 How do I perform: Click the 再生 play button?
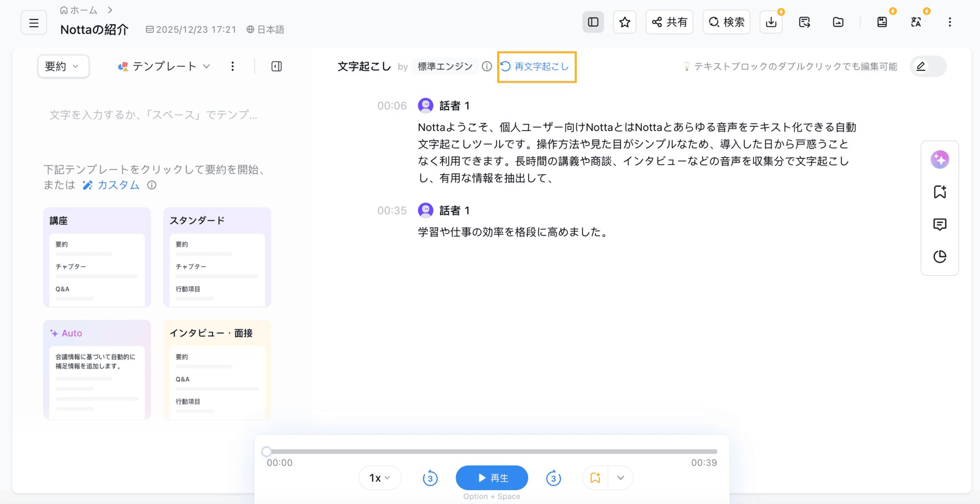492,478
